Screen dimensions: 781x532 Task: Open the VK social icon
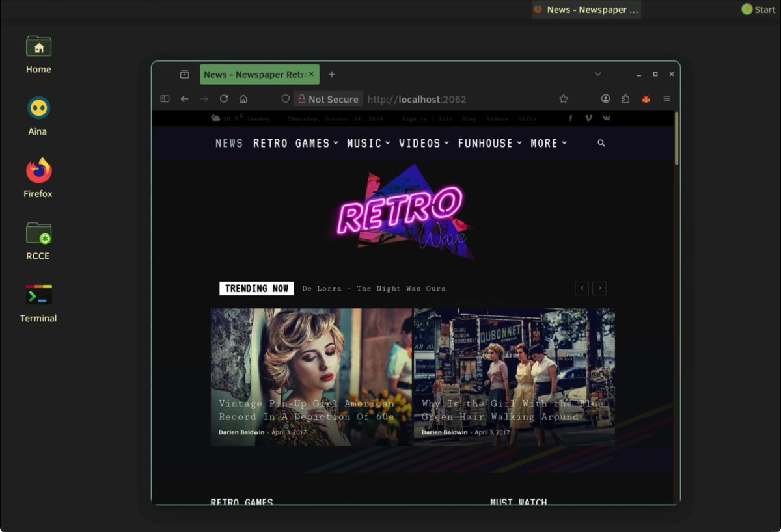(x=607, y=118)
